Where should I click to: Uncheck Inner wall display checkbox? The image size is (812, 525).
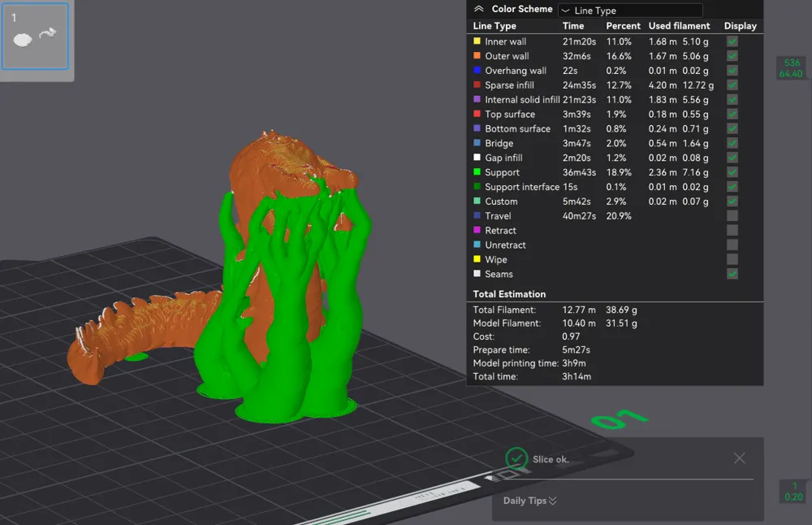(732, 41)
